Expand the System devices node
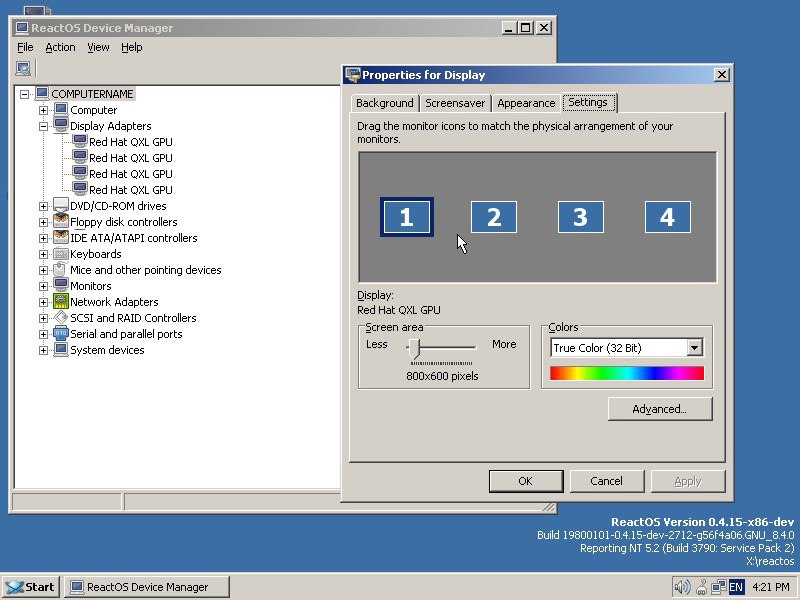Image resolution: width=800 pixels, height=600 pixels. click(x=43, y=350)
